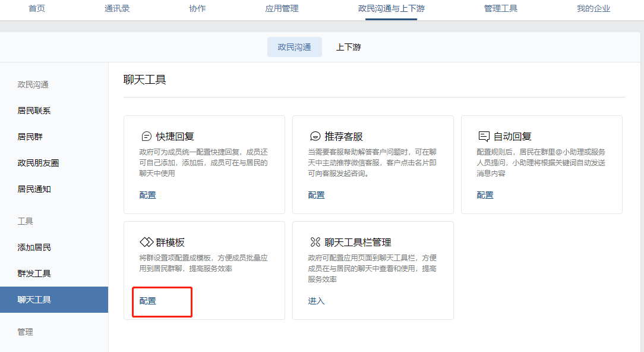Click the 推荐客服 chat face icon
This screenshot has height=352, width=644.
pyautogui.click(x=315, y=136)
